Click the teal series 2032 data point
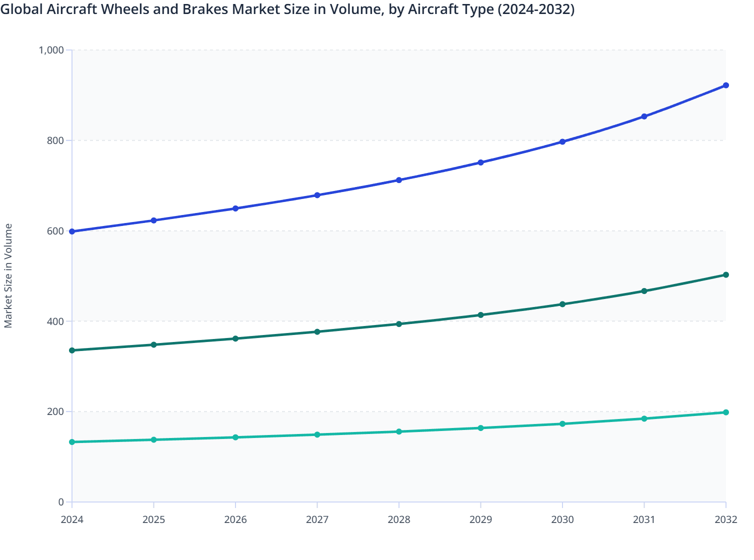The width and height of the screenshot is (754, 560). (x=725, y=412)
